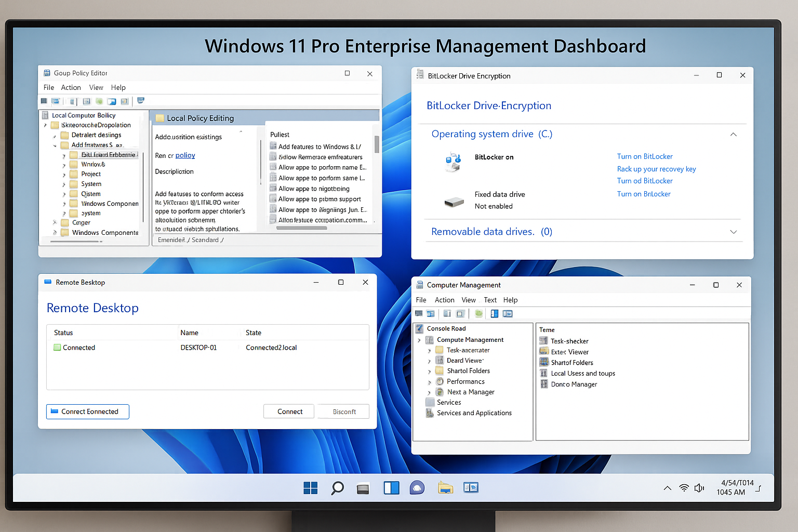Open the Action menu in Computer Management
798x532 pixels.
pos(444,300)
